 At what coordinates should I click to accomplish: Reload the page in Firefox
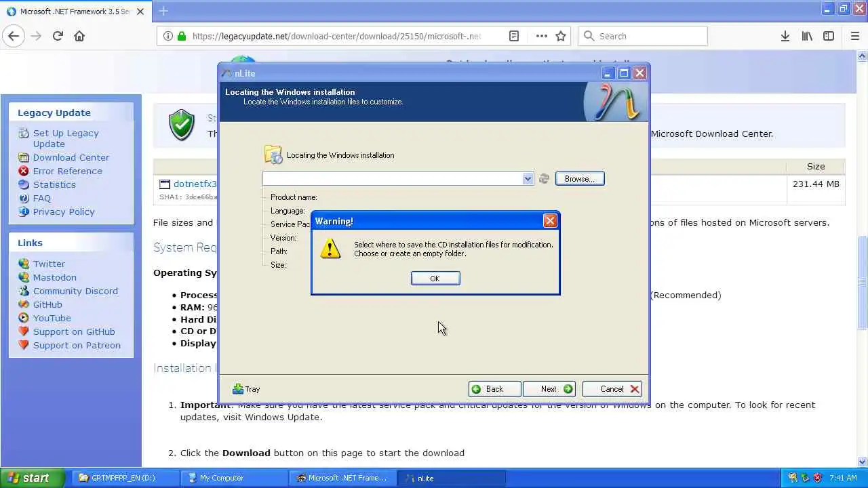58,36
